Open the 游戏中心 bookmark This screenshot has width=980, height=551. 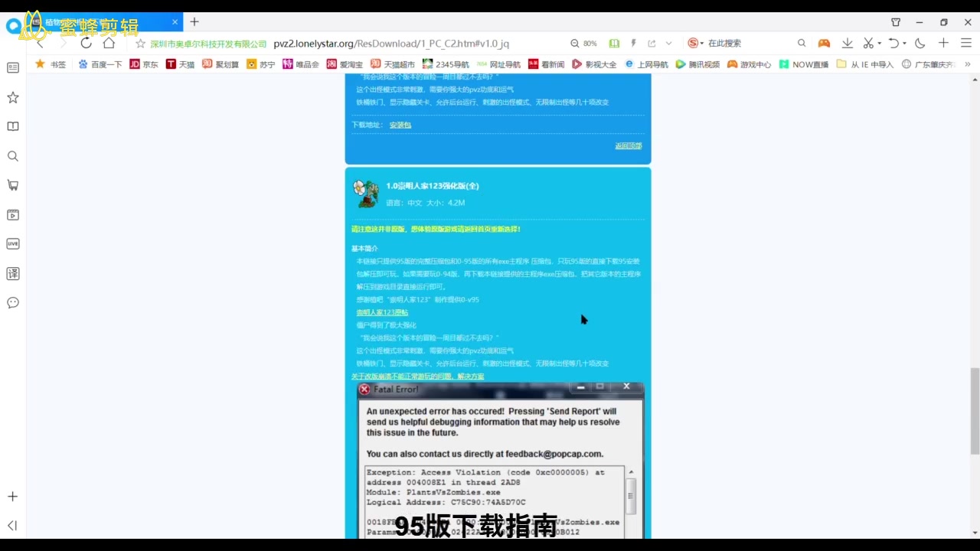coord(749,64)
